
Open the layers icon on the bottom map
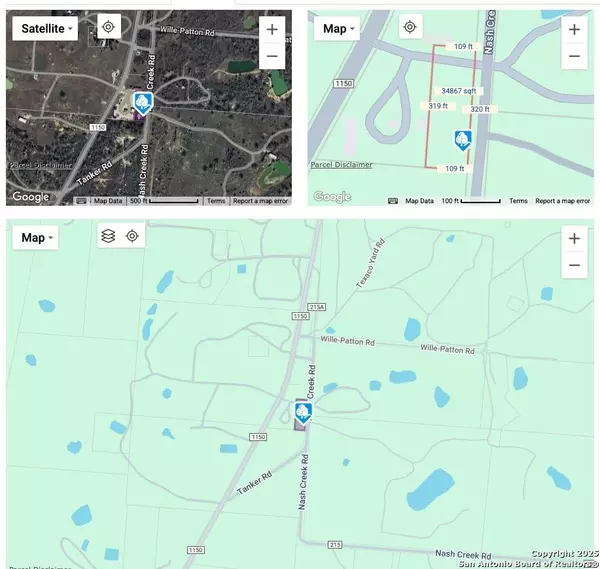pos(108,236)
